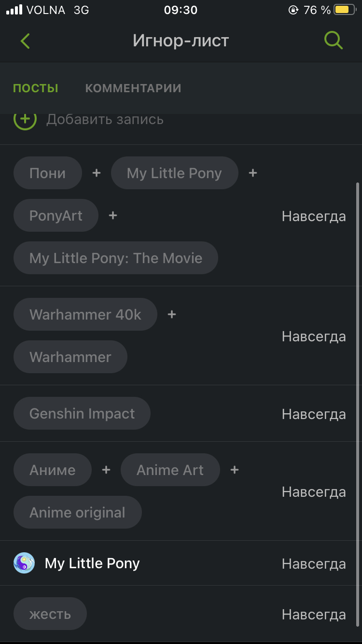Tap the My Little Pony: The Movie tag
Viewport: 362px width, 644px height.
tap(116, 258)
